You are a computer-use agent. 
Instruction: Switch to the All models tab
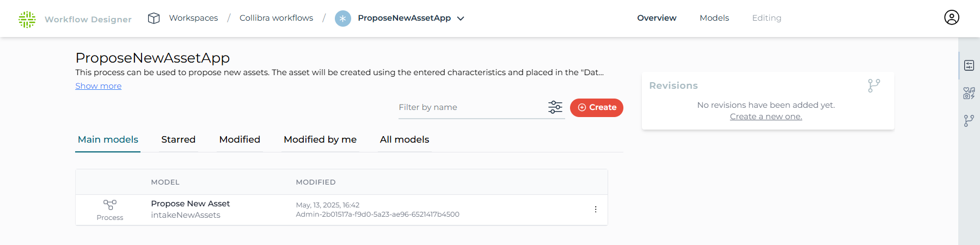tap(405, 139)
